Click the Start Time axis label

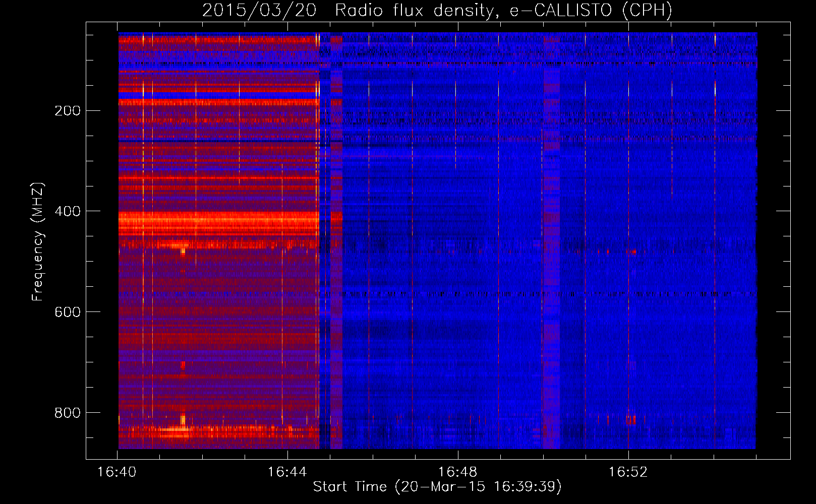(x=437, y=487)
